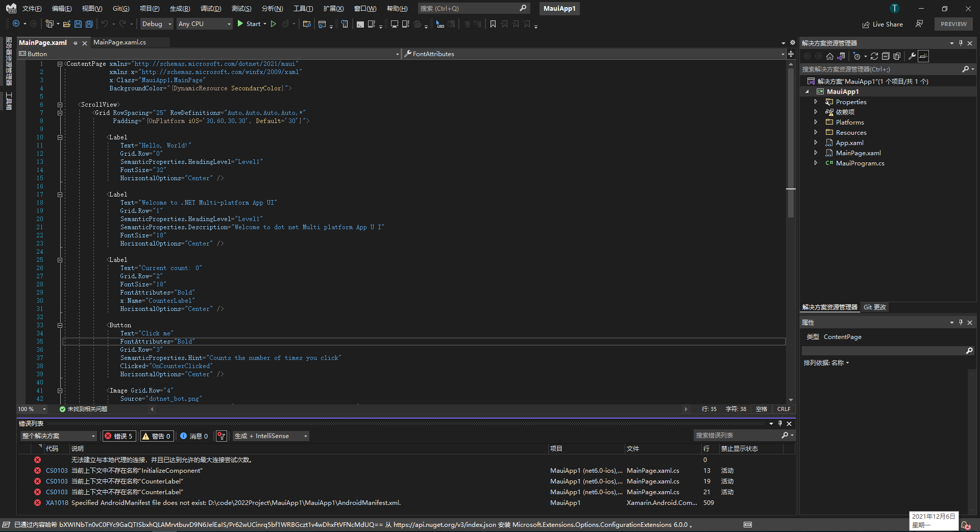980x532 pixels.
Task: Expand the Platforms folder node
Action: tap(816, 122)
